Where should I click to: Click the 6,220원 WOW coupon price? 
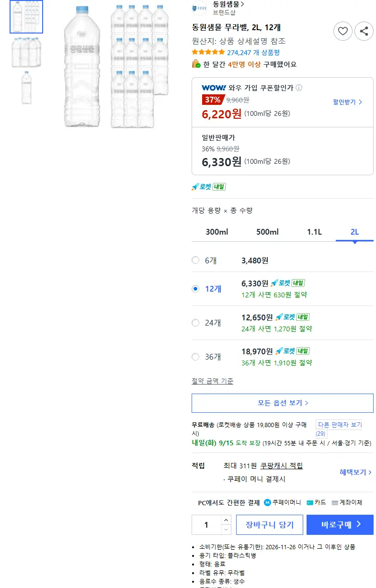tap(222, 113)
